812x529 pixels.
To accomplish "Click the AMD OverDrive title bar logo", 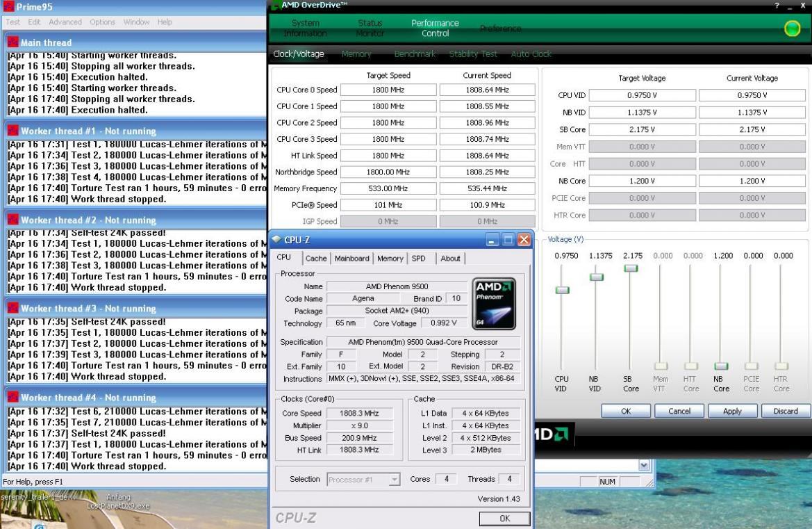I will coord(275,5).
